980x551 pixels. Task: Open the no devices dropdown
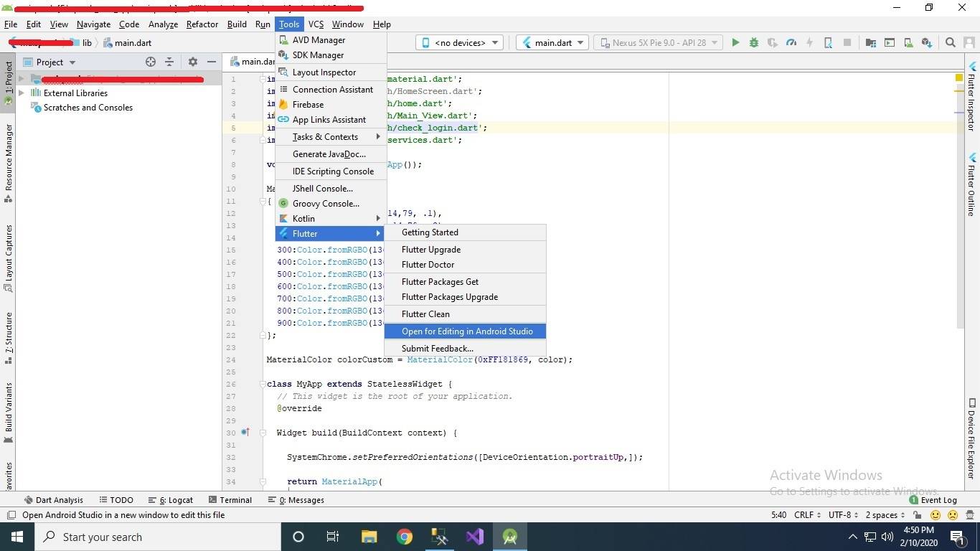[459, 42]
